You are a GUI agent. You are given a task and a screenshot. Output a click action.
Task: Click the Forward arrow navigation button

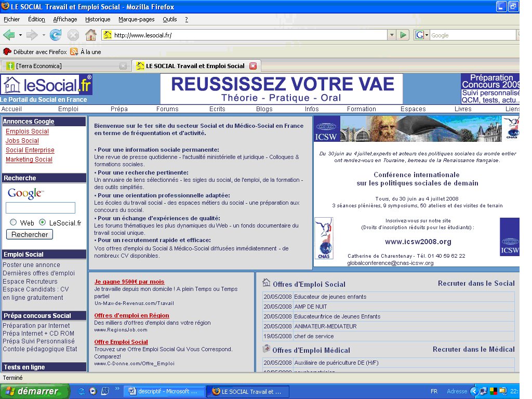pyautogui.click(x=32, y=35)
